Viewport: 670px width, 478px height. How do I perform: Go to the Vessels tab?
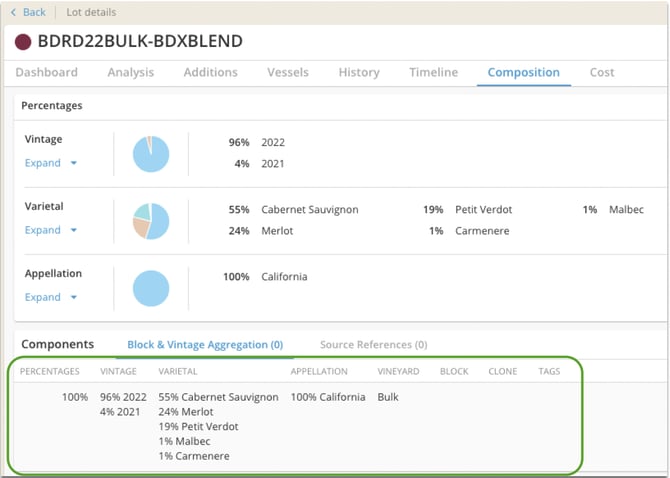tap(288, 72)
